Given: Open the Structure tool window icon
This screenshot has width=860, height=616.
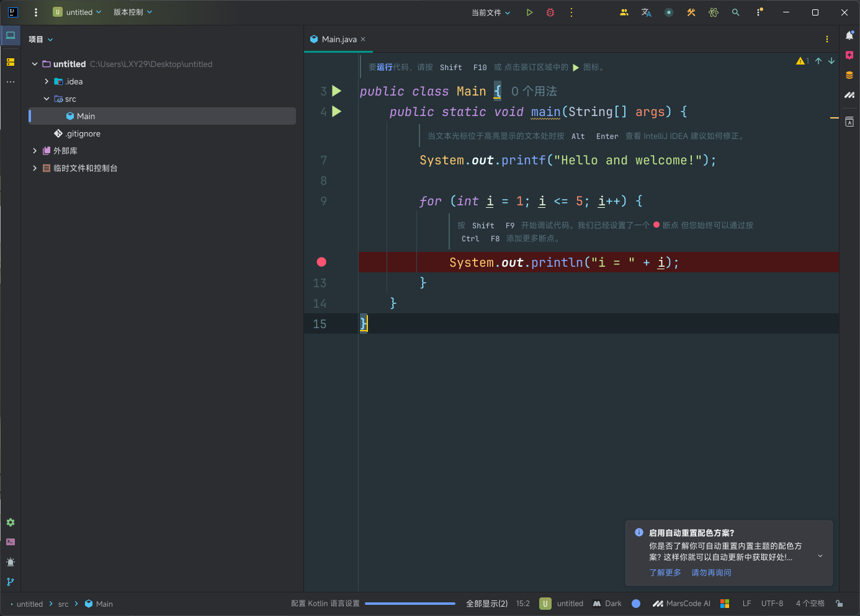Looking at the screenshot, I should [11, 62].
